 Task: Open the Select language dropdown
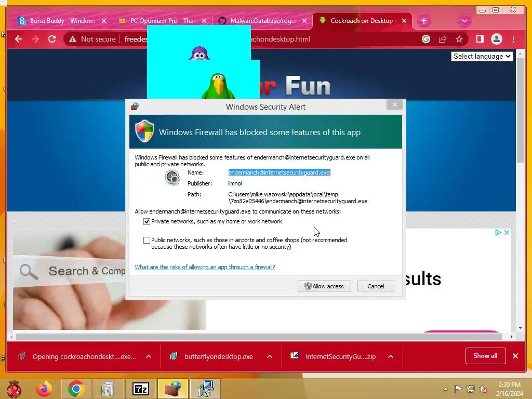point(482,56)
